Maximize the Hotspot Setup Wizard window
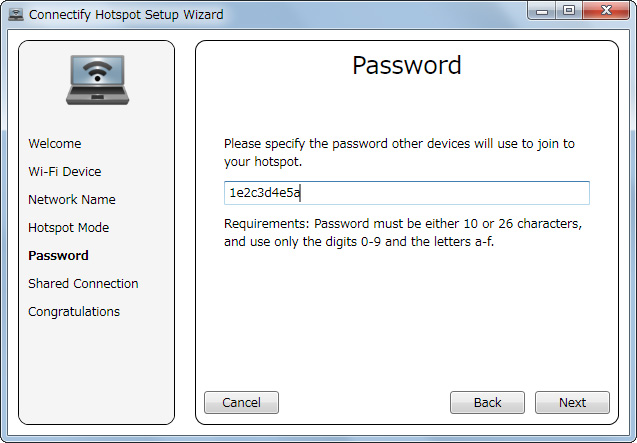Viewport: 637px width, 443px height. point(569,11)
